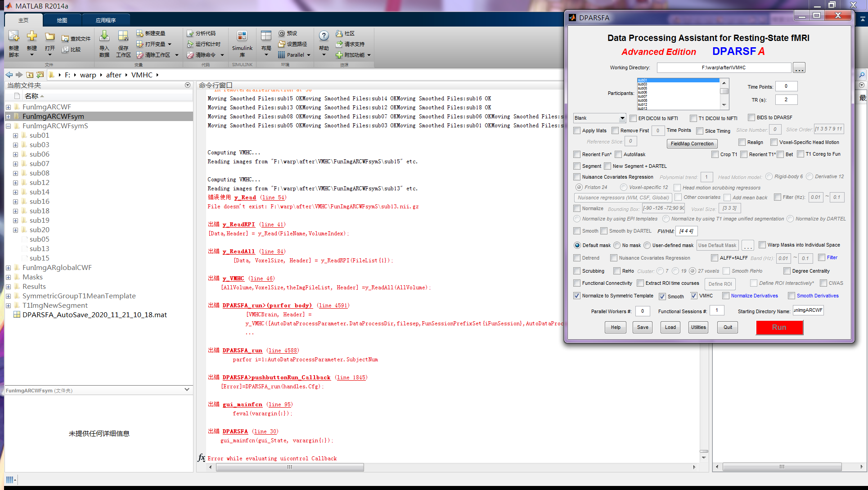Click the Participants list scrollbar down arrow

coord(724,105)
